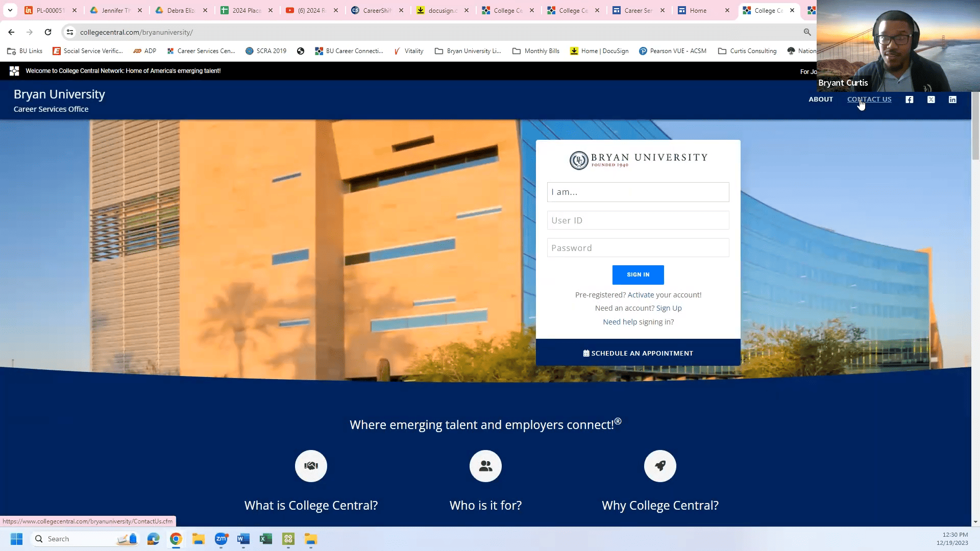The height and width of the screenshot is (551, 980).
Task: Click CONTACT US in the header
Action: click(869, 99)
